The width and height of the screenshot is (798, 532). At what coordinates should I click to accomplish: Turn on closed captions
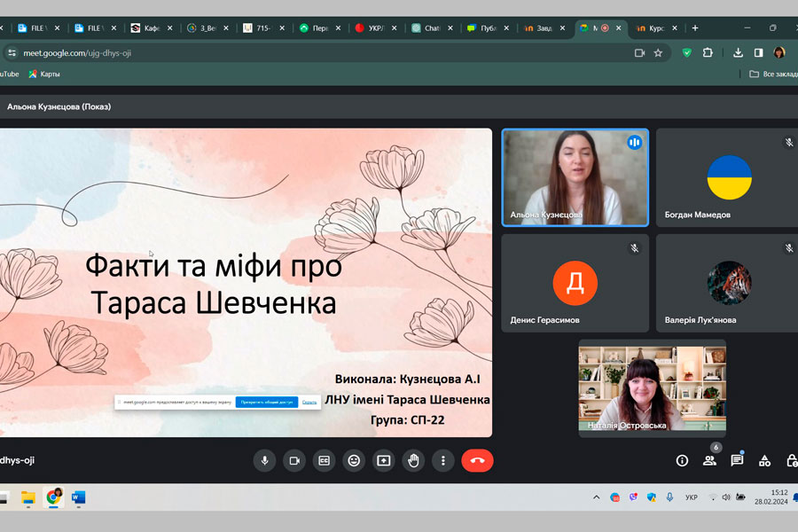click(324, 460)
